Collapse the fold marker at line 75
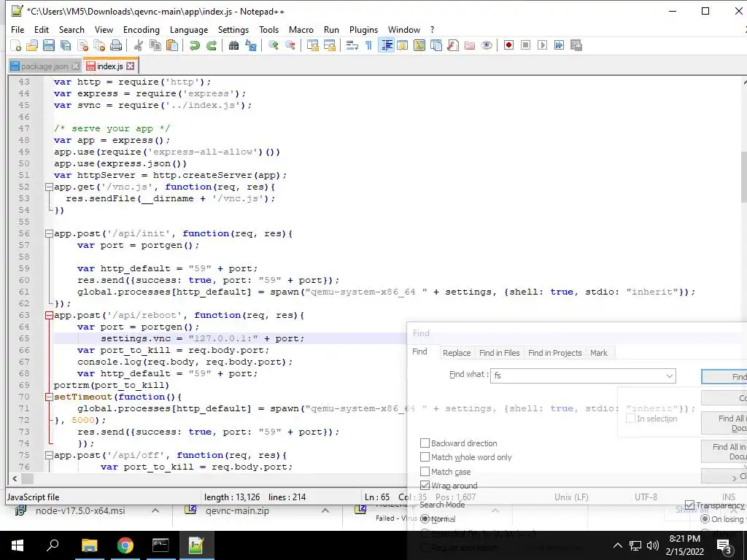Image resolution: width=747 pixels, height=560 pixels. (49, 455)
